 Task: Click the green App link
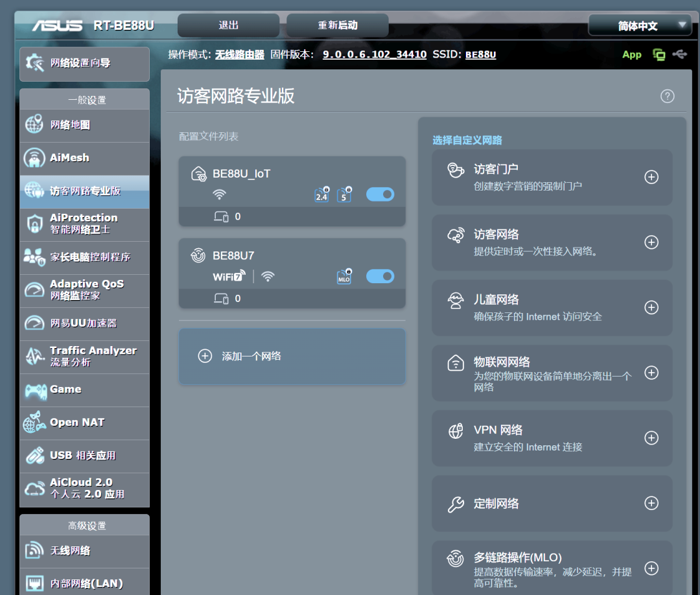(632, 54)
